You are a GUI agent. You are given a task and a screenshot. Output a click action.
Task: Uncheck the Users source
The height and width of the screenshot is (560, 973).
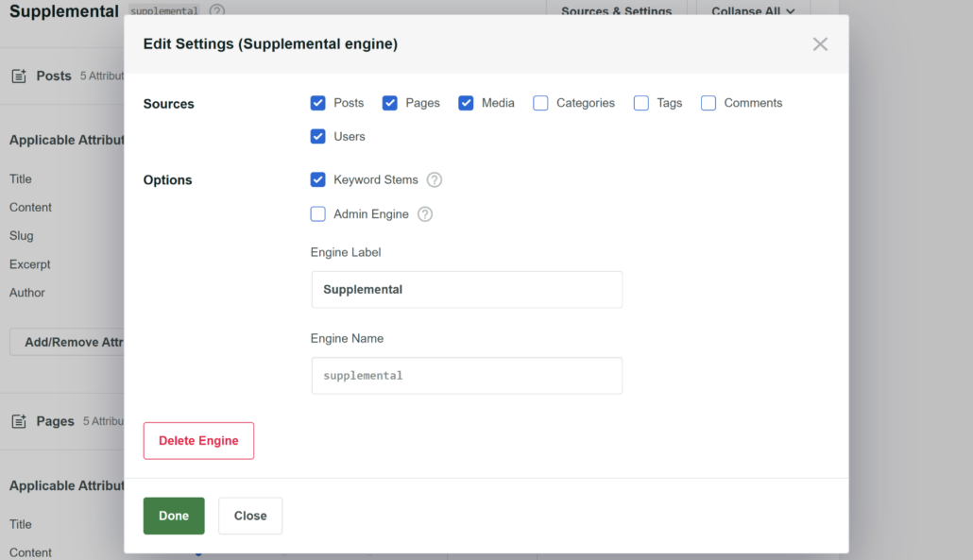(317, 136)
